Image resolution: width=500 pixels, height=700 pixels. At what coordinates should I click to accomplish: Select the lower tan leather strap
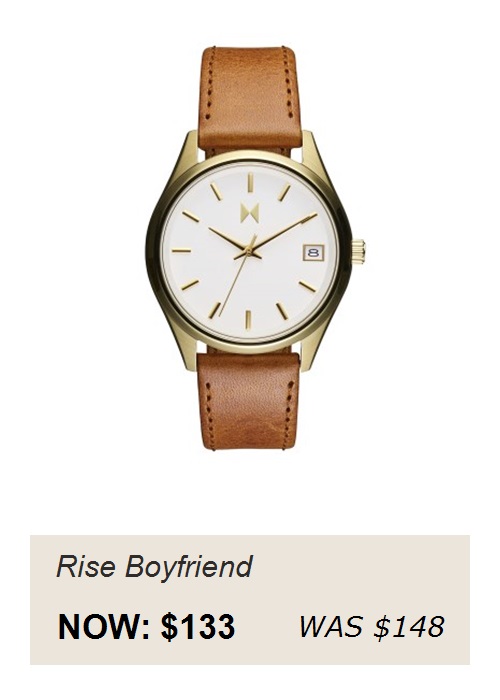(248, 400)
